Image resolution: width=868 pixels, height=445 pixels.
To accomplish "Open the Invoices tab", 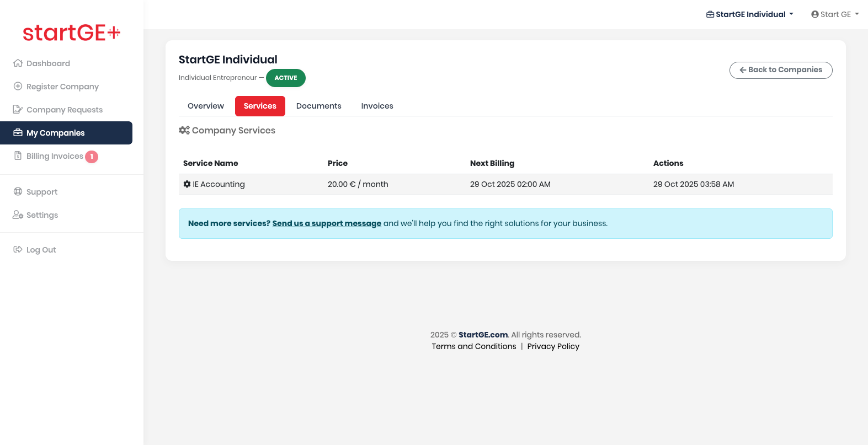I will (x=377, y=106).
